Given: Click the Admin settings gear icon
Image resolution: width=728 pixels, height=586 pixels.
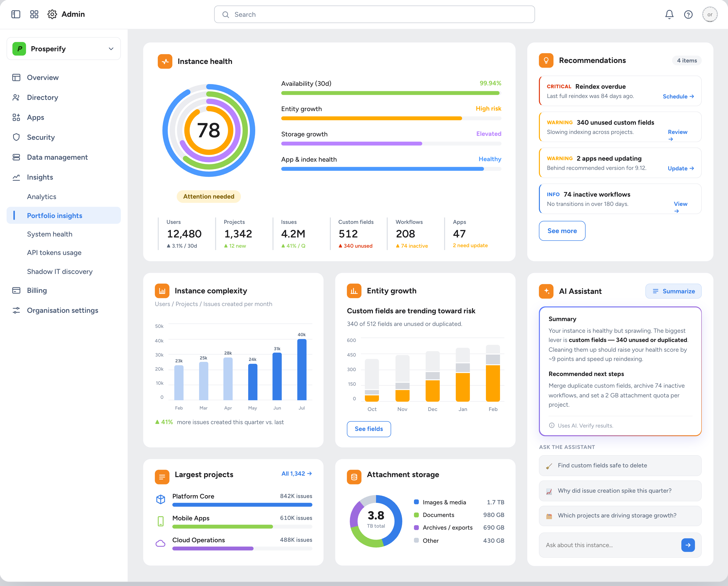Looking at the screenshot, I should click(x=52, y=14).
